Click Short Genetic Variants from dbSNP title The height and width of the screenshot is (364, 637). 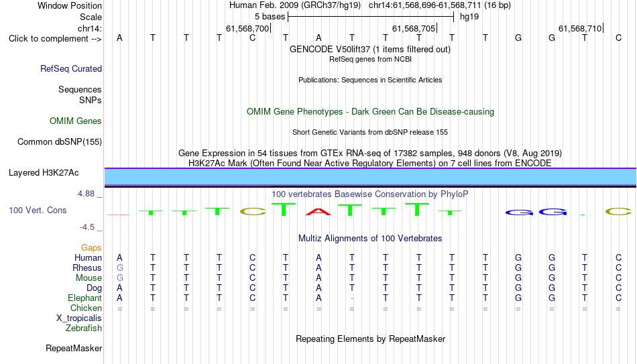(x=370, y=132)
